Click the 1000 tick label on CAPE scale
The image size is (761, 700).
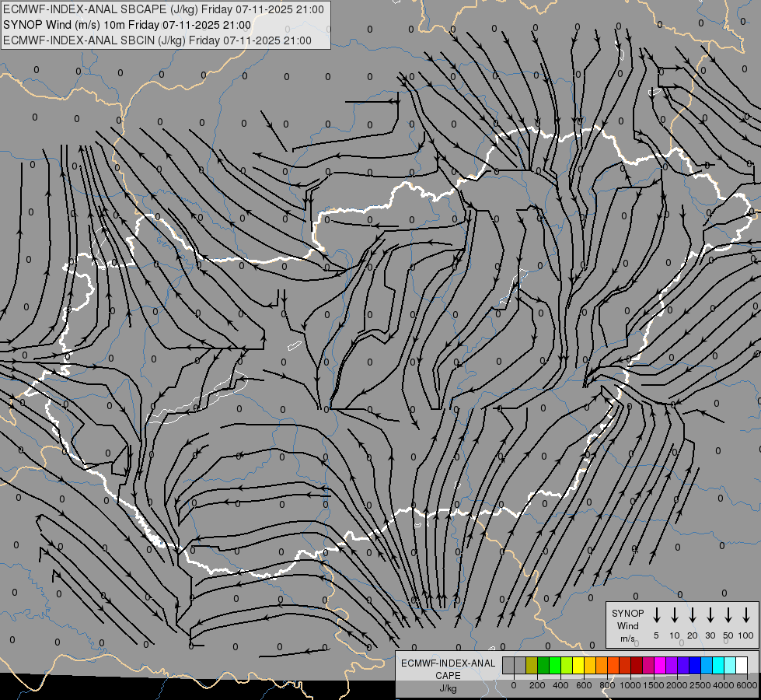[630, 685]
